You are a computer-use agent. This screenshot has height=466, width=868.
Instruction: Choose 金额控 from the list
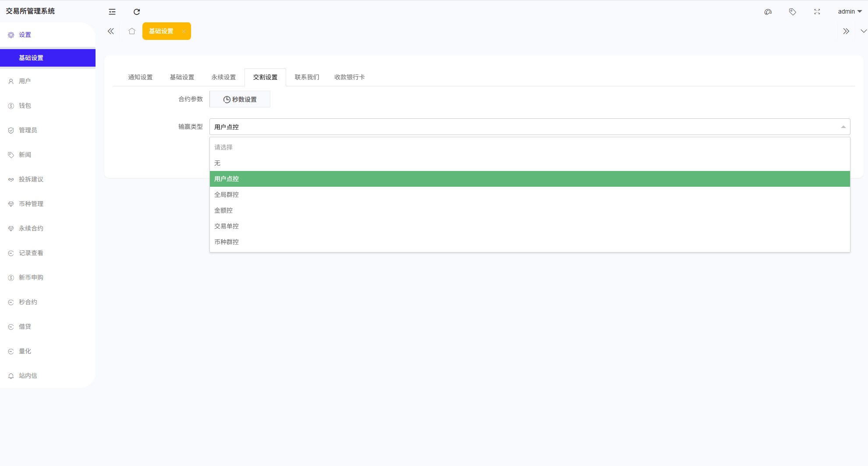tap(223, 210)
